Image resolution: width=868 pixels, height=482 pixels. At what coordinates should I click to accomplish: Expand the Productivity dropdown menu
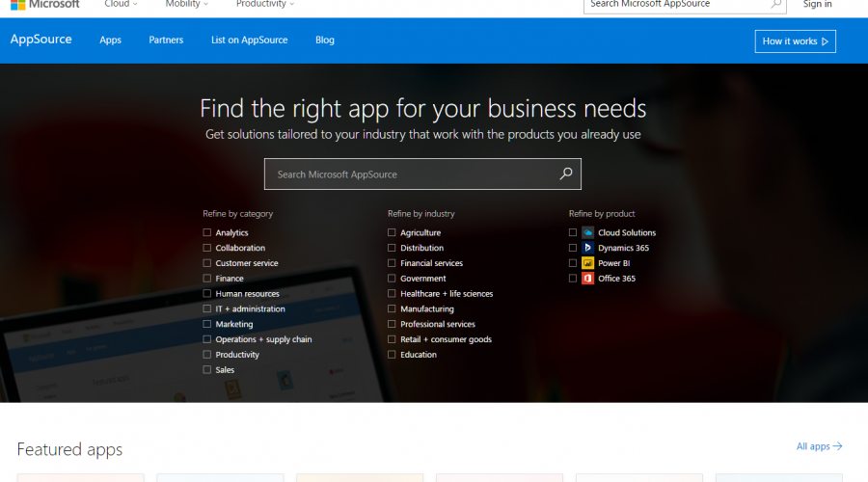click(x=265, y=4)
